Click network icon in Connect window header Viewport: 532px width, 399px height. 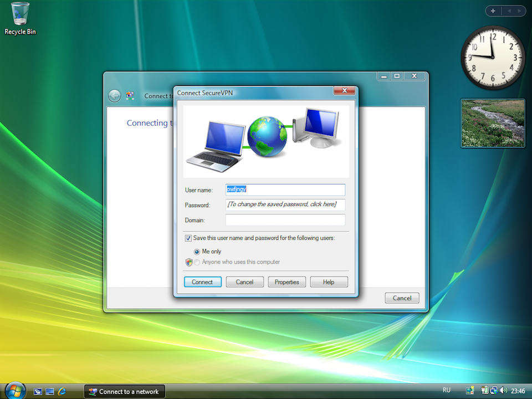[x=130, y=96]
